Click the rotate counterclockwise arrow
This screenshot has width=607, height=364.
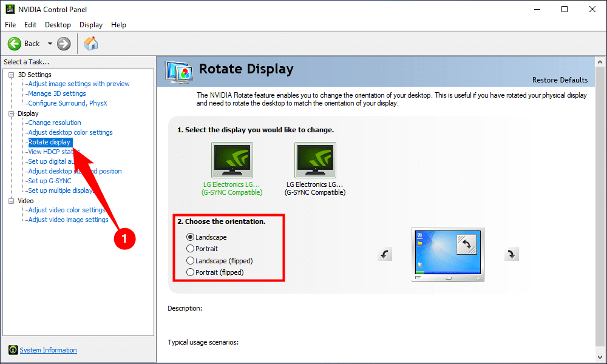tap(385, 254)
